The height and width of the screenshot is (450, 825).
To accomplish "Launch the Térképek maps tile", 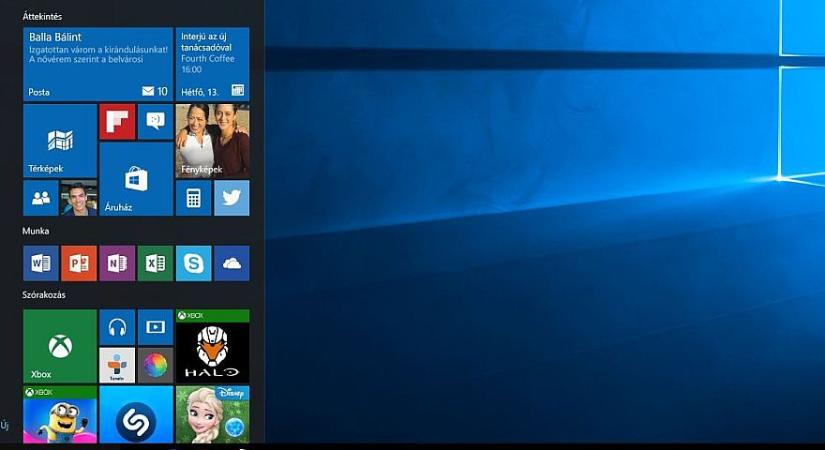I will (60, 141).
